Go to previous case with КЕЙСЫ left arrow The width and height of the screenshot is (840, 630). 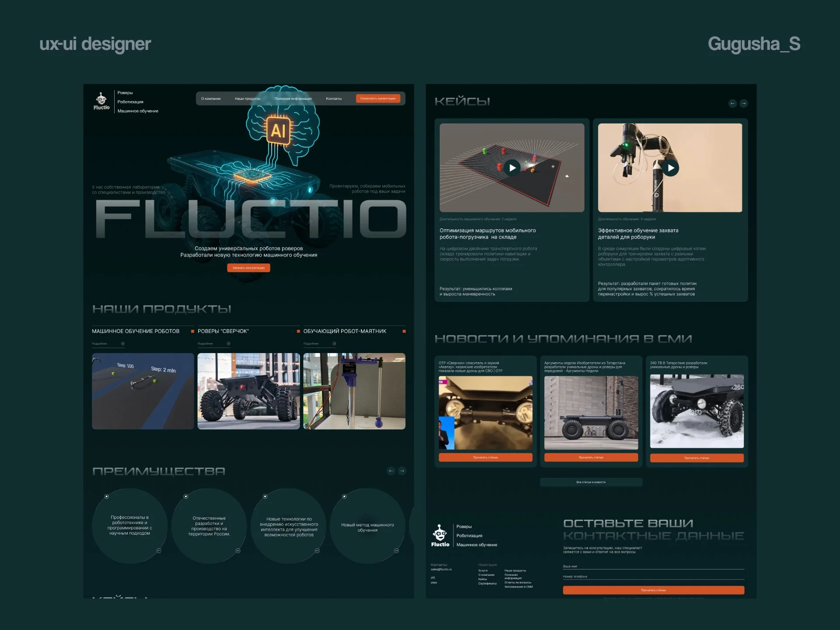tap(732, 104)
